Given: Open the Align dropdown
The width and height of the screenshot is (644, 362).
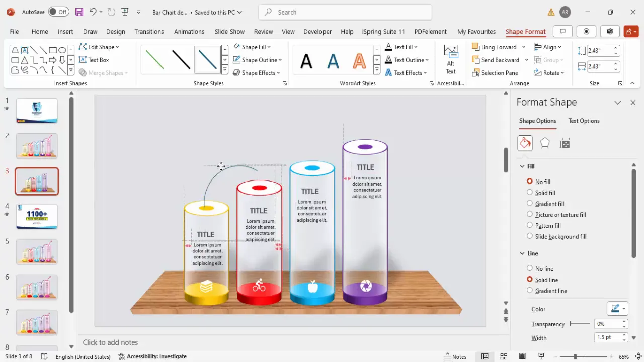Looking at the screenshot, I should [548, 47].
